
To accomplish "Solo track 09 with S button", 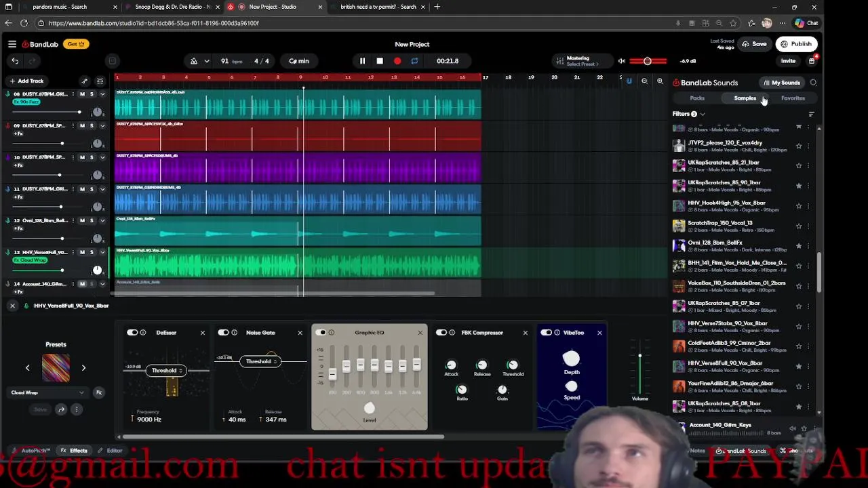I will click(x=92, y=125).
